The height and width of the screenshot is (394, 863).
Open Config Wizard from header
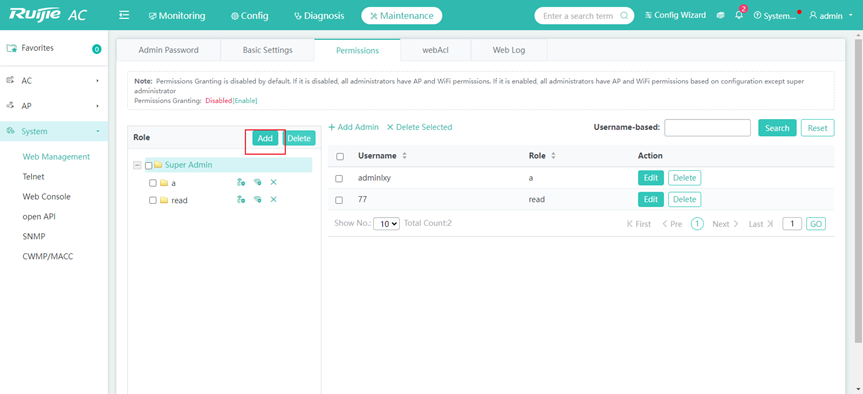pos(675,15)
